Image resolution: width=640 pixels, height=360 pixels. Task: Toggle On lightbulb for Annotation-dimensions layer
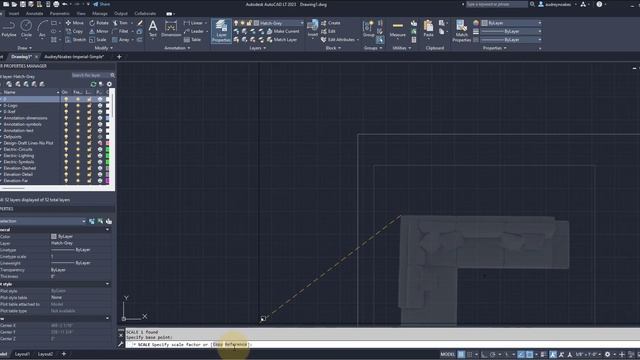tap(66, 118)
